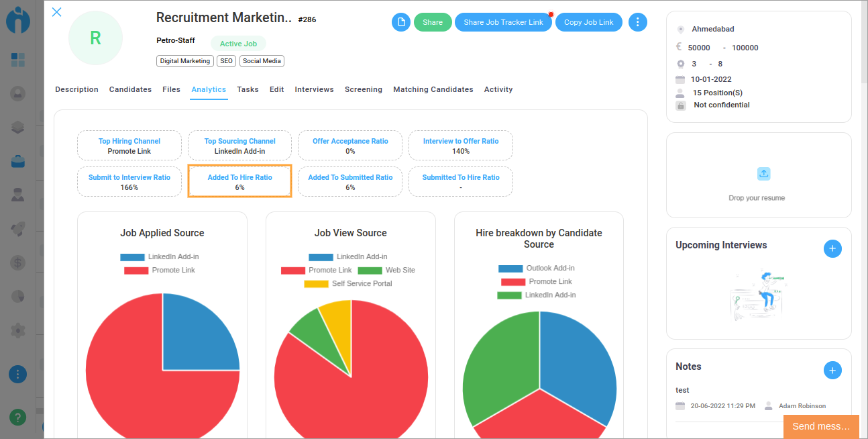Open the Interviews tab

tap(314, 89)
